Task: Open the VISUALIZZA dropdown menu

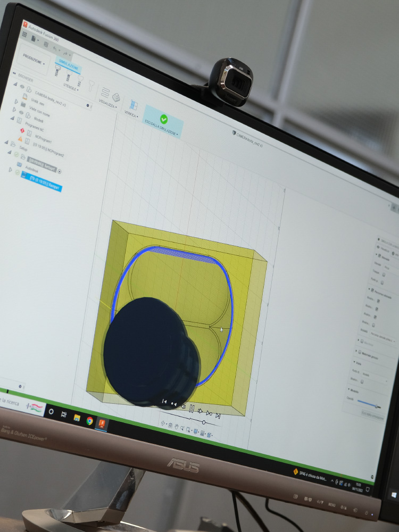Action: point(108,104)
